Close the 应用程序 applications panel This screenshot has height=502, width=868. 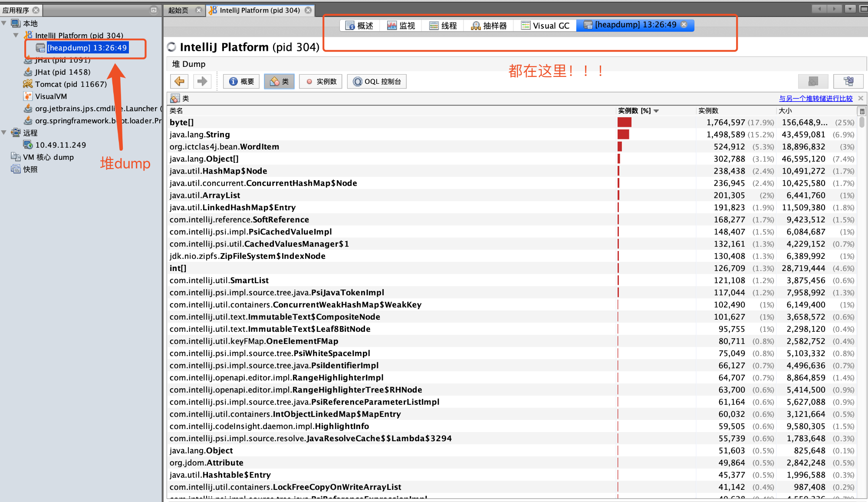(36, 10)
